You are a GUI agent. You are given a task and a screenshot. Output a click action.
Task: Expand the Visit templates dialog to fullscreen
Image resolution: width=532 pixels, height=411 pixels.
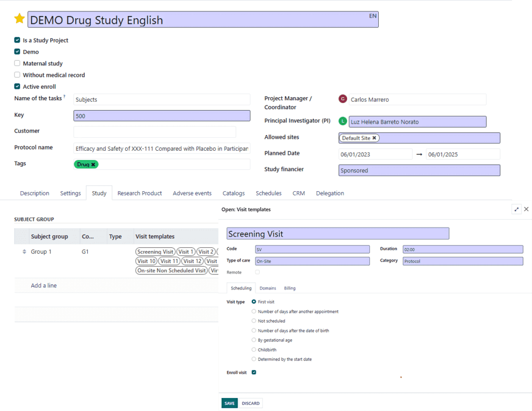point(516,209)
